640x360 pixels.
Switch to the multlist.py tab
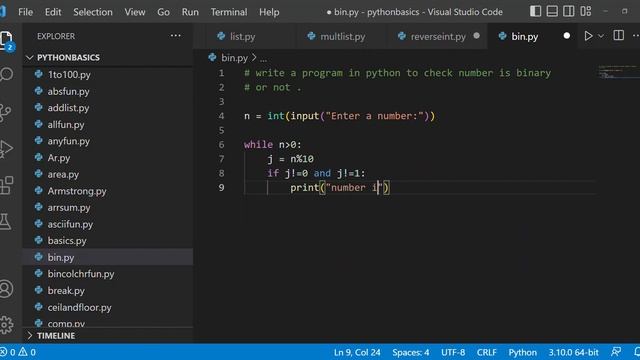[342, 36]
